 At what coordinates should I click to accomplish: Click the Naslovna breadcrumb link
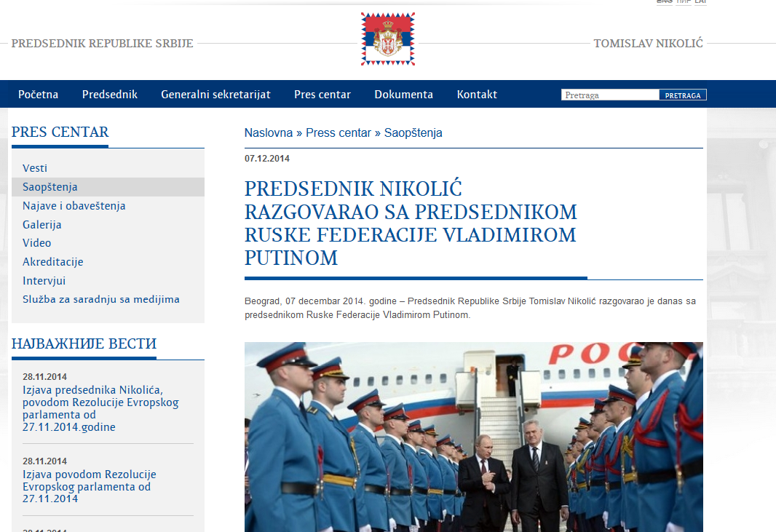(269, 133)
